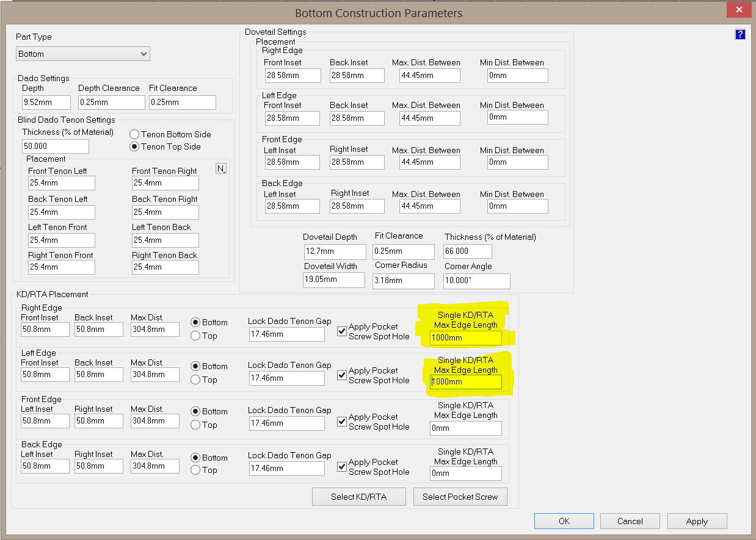Click the Dado Depth input field
Viewport: 756px width, 540px height.
click(x=46, y=102)
